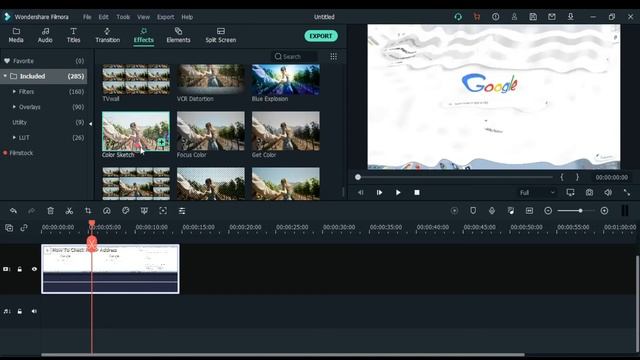Click the Green Screen icon

coord(144,211)
